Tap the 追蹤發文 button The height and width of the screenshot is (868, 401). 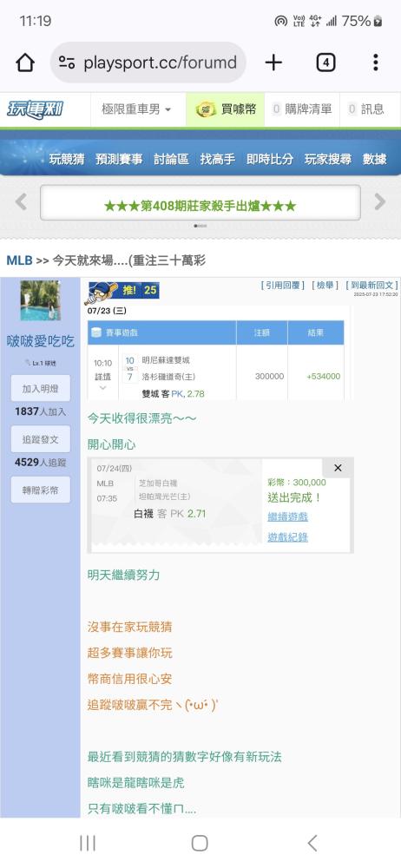pyautogui.click(x=41, y=439)
